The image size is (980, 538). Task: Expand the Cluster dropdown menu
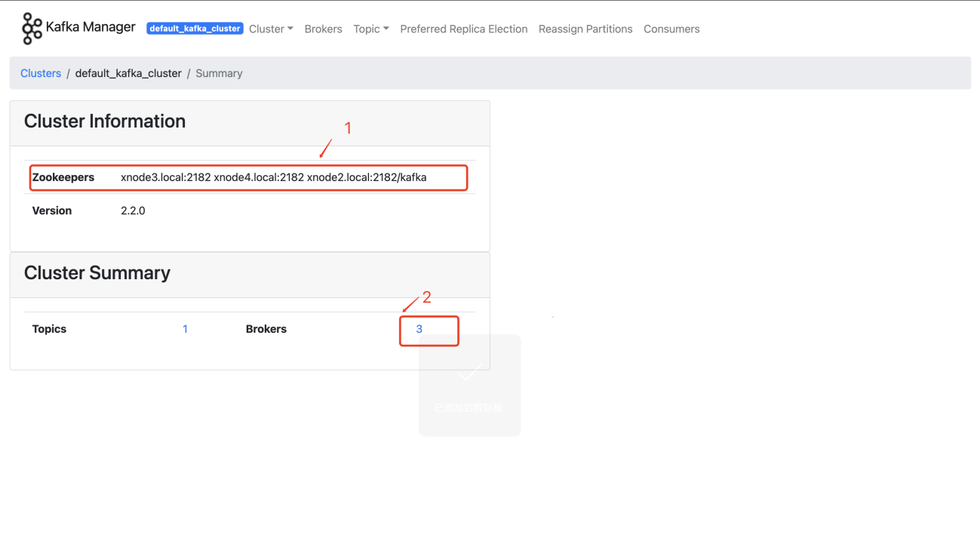271,29
